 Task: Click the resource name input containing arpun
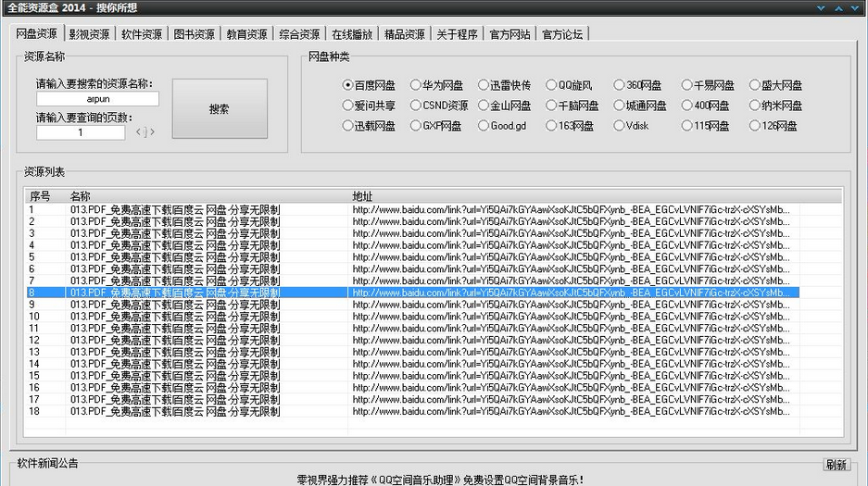pos(98,99)
